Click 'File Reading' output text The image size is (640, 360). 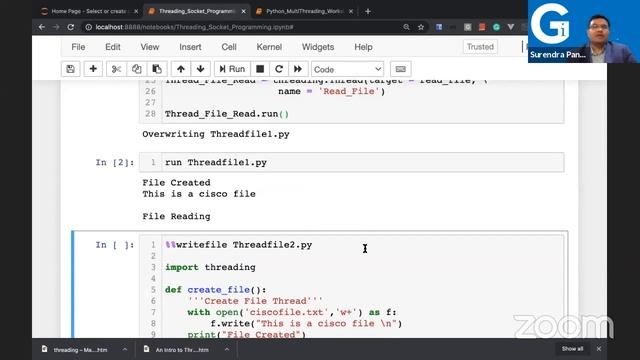(176, 216)
